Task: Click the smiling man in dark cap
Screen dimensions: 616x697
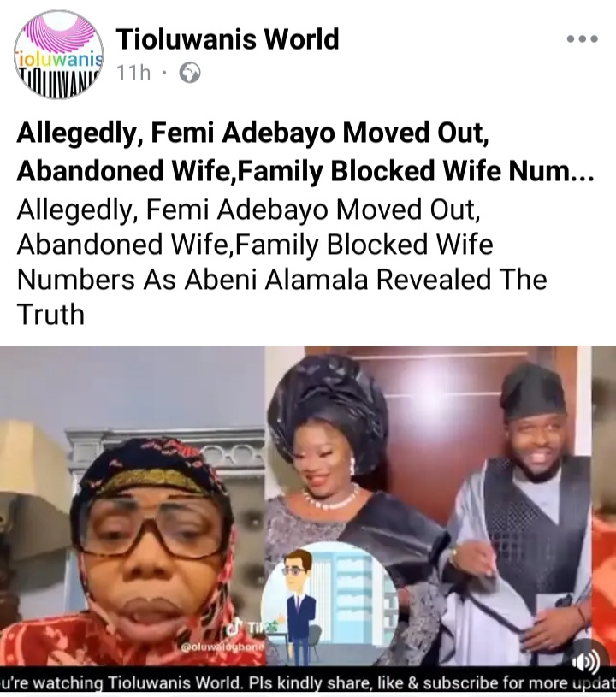Action: click(524, 511)
